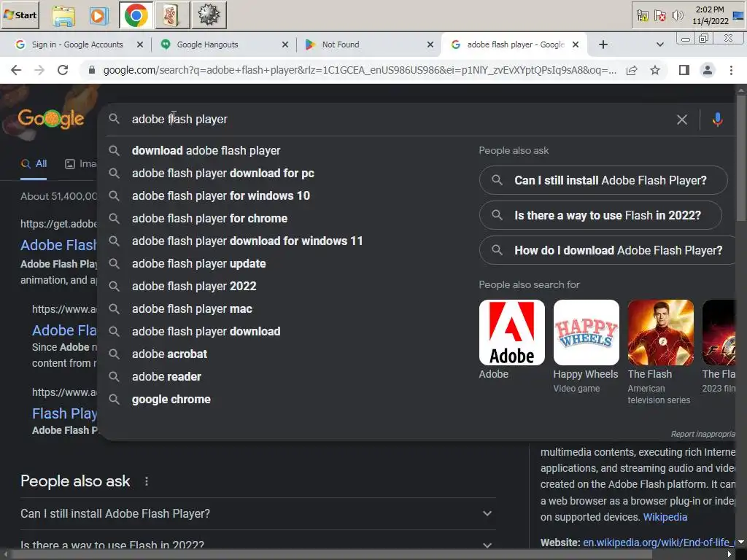Open the file explorer taskbar icon

click(63, 15)
